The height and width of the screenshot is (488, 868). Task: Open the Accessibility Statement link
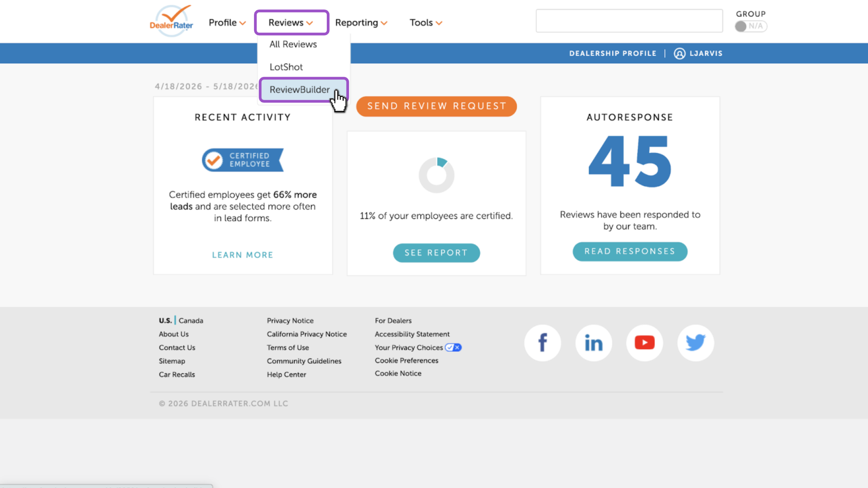[x=412, y=334]
